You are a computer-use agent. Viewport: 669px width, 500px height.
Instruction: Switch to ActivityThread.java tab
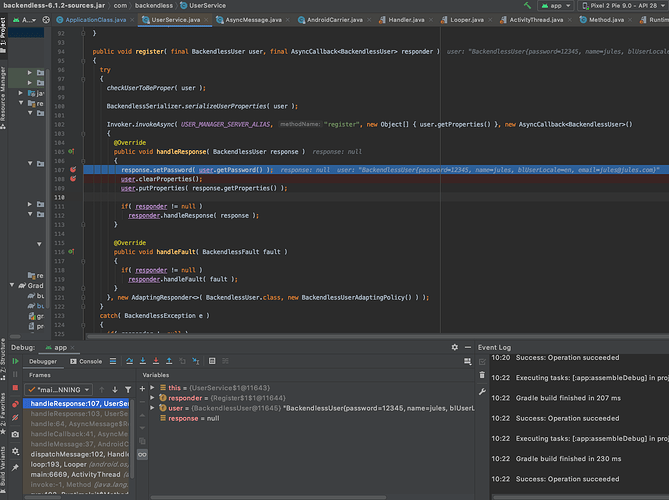(536, 20)
